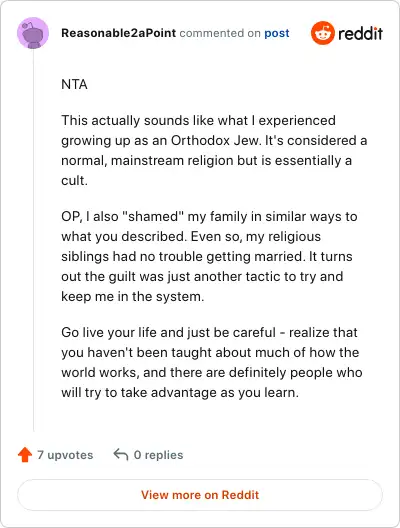Click the View more on Reddit button
The width and height of the screenshot is (400, 528).
[x=200, y=495]
